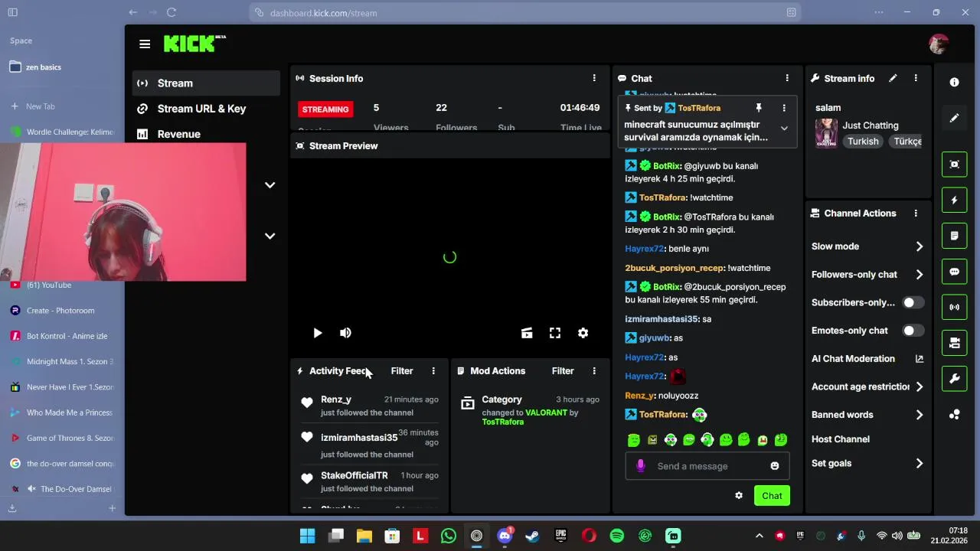The width and height of the screenshot is (980, 551).
Task: Open Stream info options menu
Action: click(x=916, y=78)
